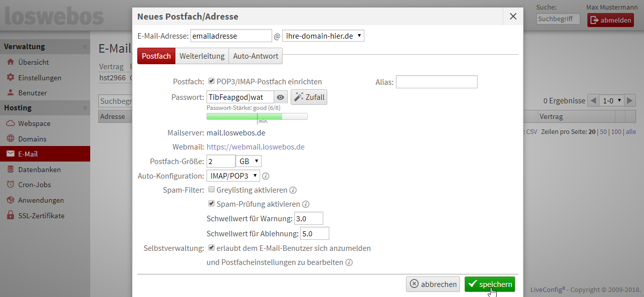This screenshot has width=644, height=297.
Task: Switch to the Auto-Antwort tab
Action: click(x=256, y=56)
